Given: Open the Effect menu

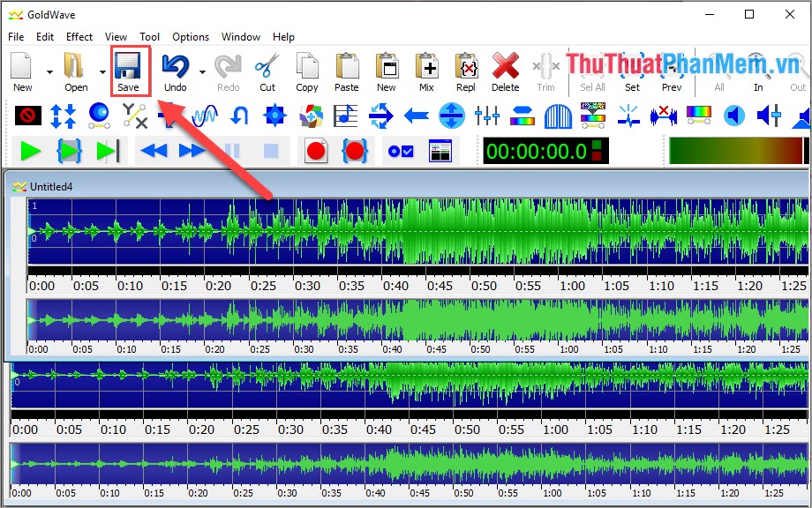Looking at the screenshot, I should [79, 36].
